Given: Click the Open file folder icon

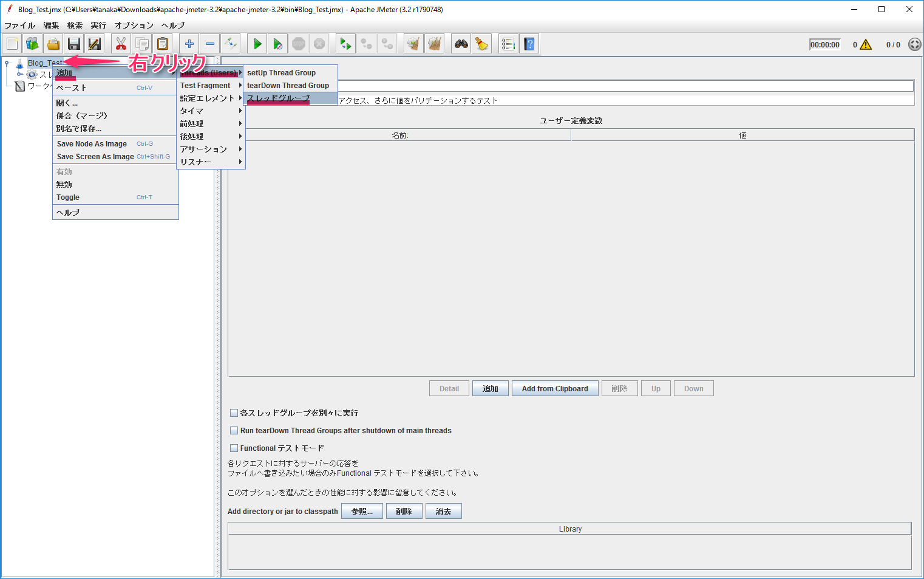Looking at the screenshot, I should (x=53, y=44).
